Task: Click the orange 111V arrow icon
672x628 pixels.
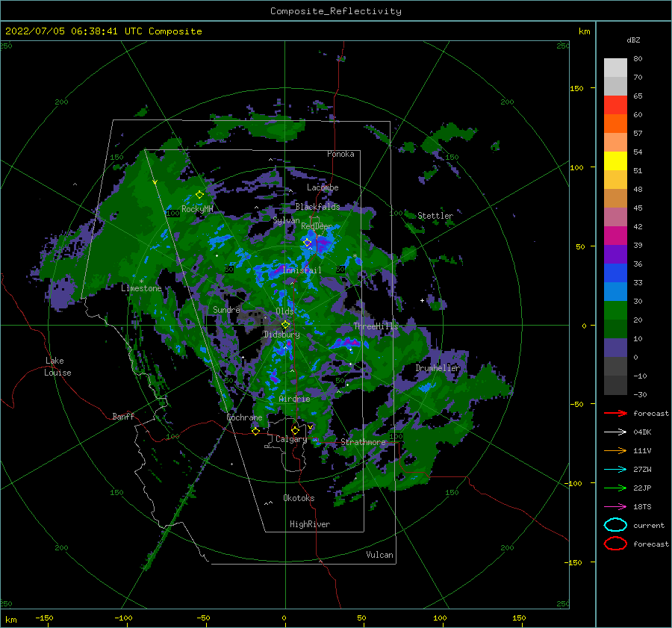Action: pyautogui.click(x=615, y=450)
